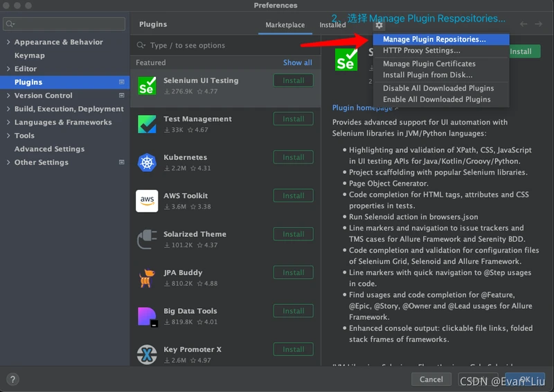Select Advanced Settings in the tree

[x=49, y=149]
